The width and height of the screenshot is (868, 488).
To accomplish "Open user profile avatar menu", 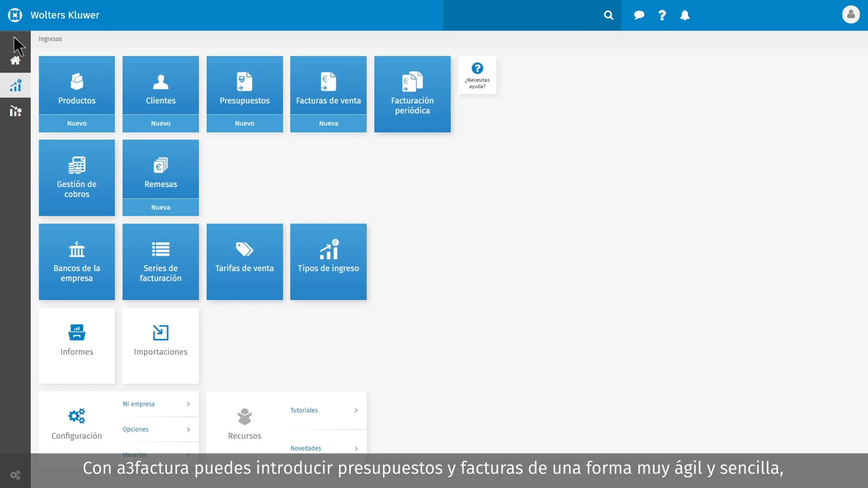I will [x=851, y=15].
